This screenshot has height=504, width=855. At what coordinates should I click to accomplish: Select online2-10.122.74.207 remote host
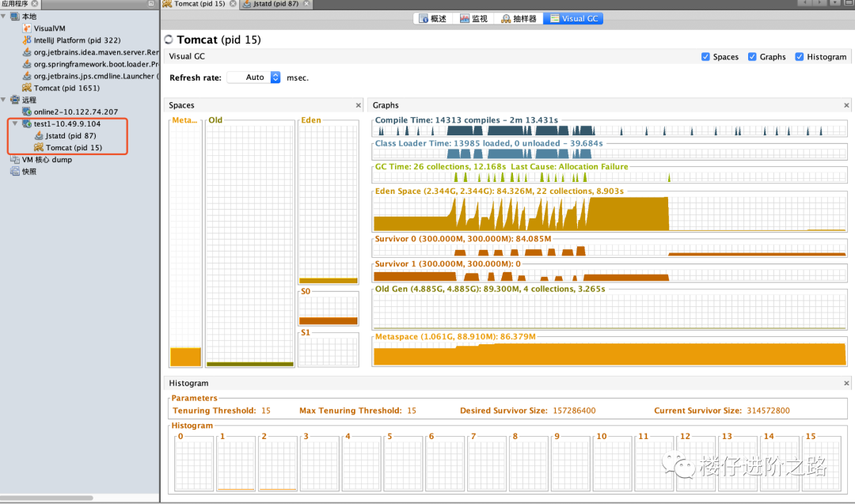point(76,112)
